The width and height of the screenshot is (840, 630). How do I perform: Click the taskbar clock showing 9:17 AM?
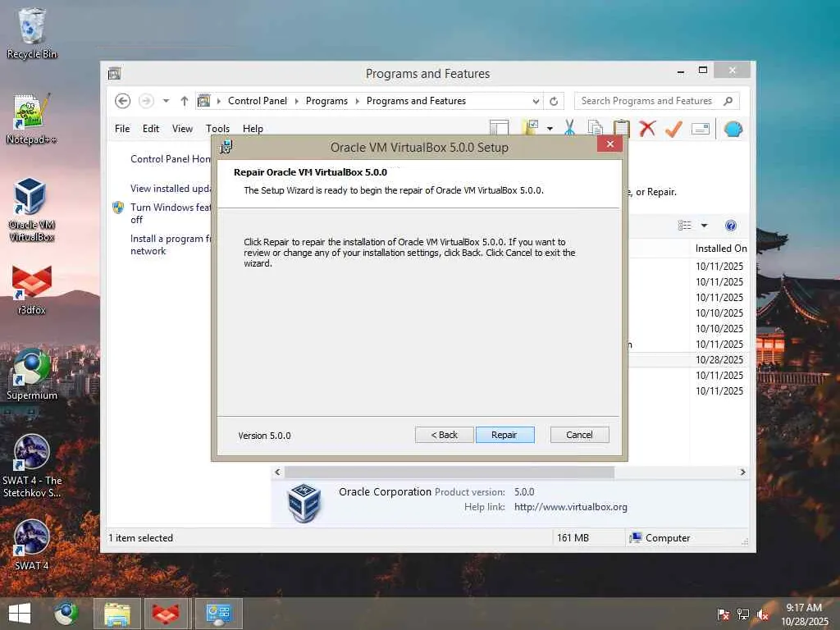[x=804, y=614]
